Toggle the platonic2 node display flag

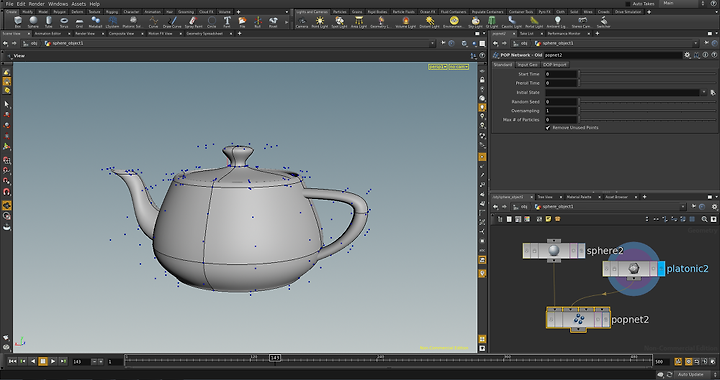click(x=661, y=268)
